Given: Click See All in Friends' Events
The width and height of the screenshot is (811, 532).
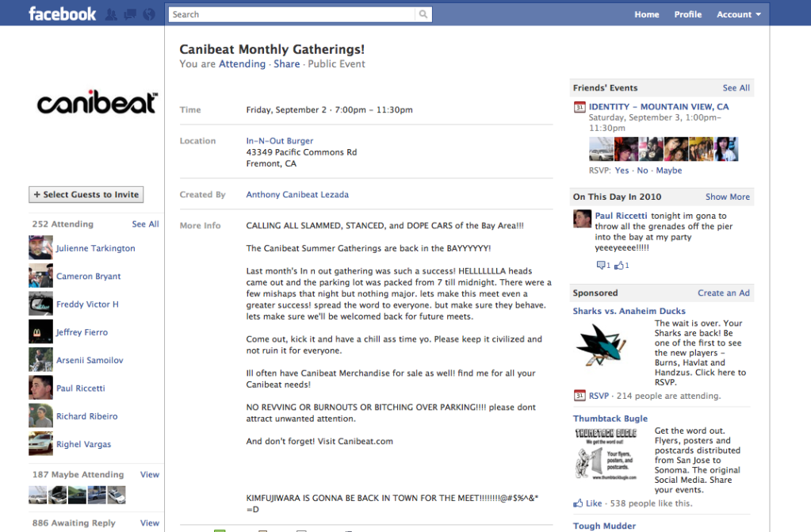Looking at the screenshot, I should point(736,88).
